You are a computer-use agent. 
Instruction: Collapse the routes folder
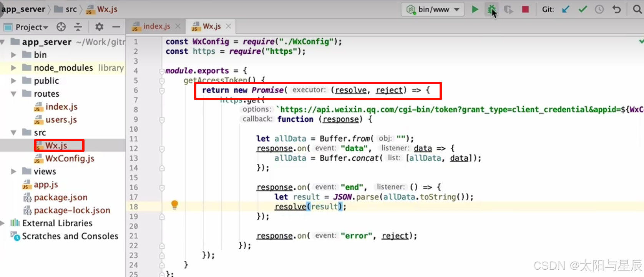click(14, 94)
